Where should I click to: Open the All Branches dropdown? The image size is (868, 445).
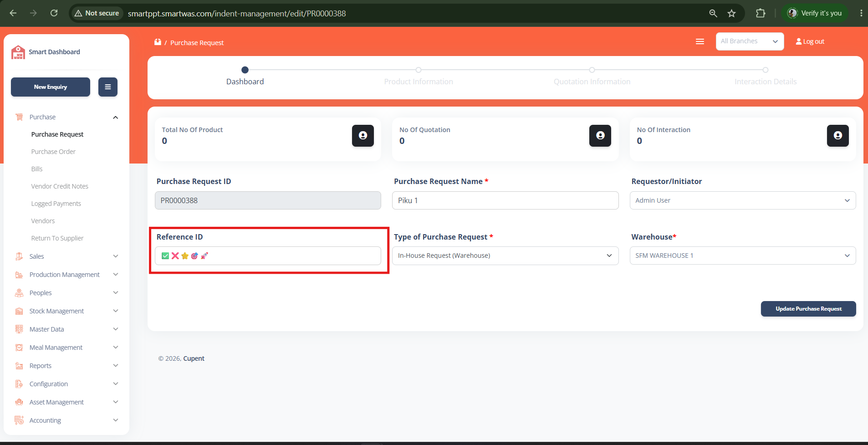coord(750,41)
